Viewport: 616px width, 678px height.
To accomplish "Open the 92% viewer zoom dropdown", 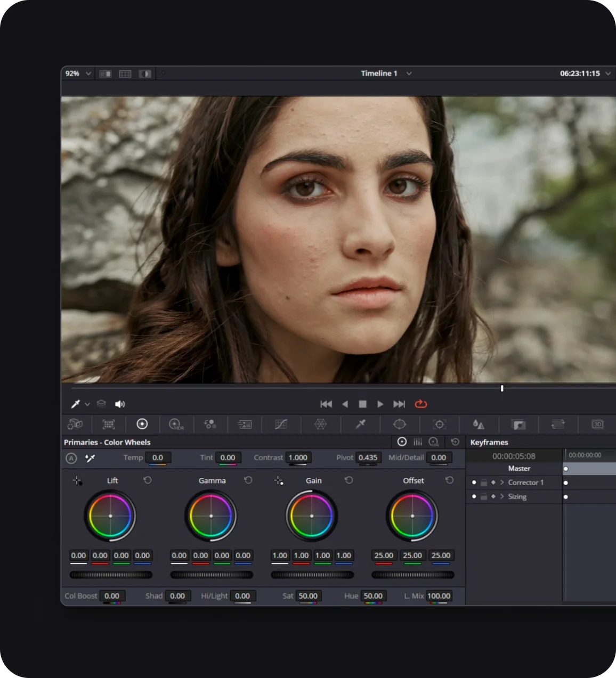I will 88,73.
